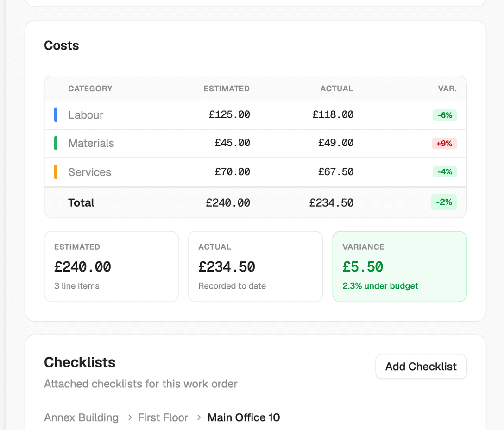The width and height of the screenshot is (504, 430).
Task: Click '2.3% under budget' text
Action: click(x=380, y=286)
